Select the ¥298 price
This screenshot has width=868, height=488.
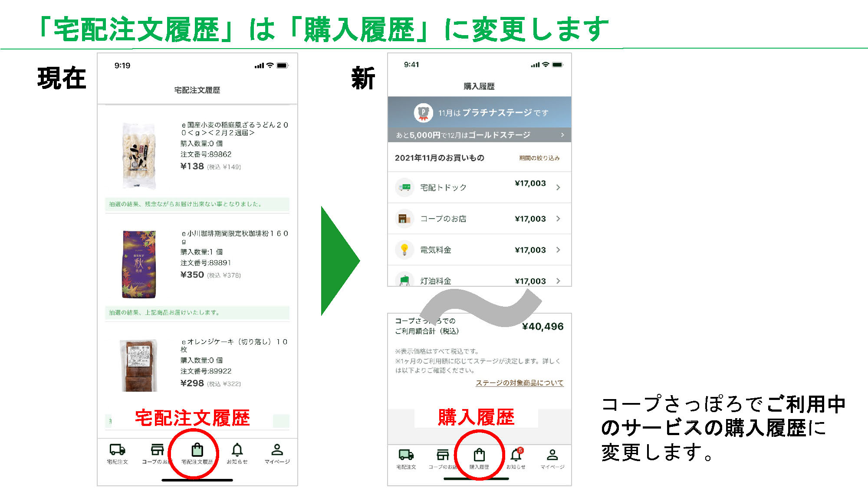coord(192,383)
